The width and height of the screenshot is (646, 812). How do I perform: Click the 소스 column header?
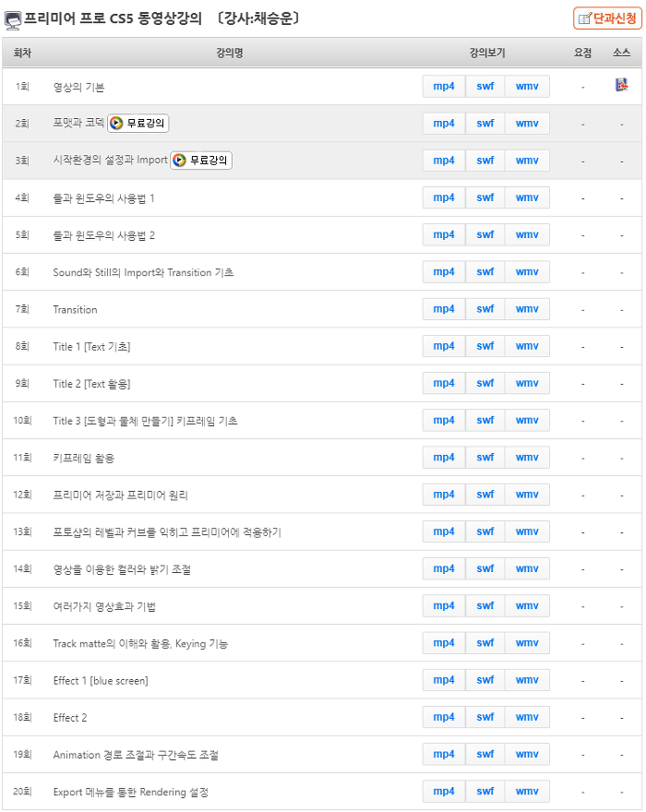tap(621, 53)
